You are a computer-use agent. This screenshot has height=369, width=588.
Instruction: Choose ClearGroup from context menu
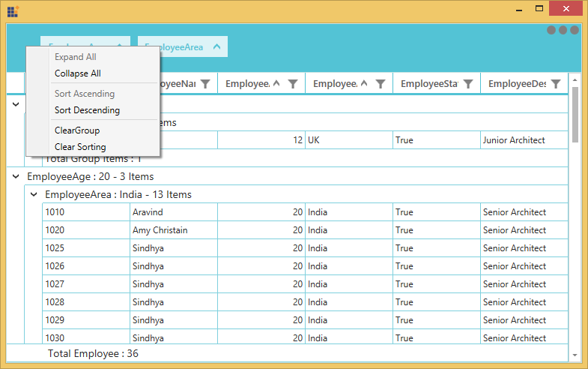click(x=77, y=130)
